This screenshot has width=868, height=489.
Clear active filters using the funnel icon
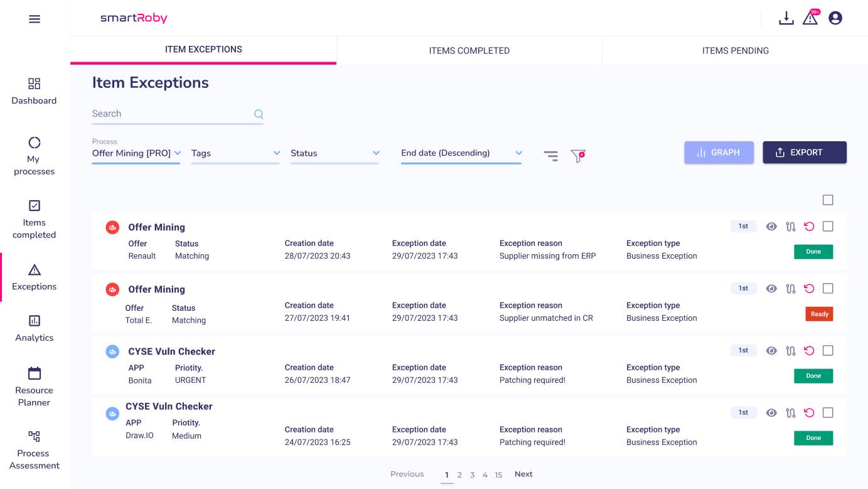click(x=578, y=156)
